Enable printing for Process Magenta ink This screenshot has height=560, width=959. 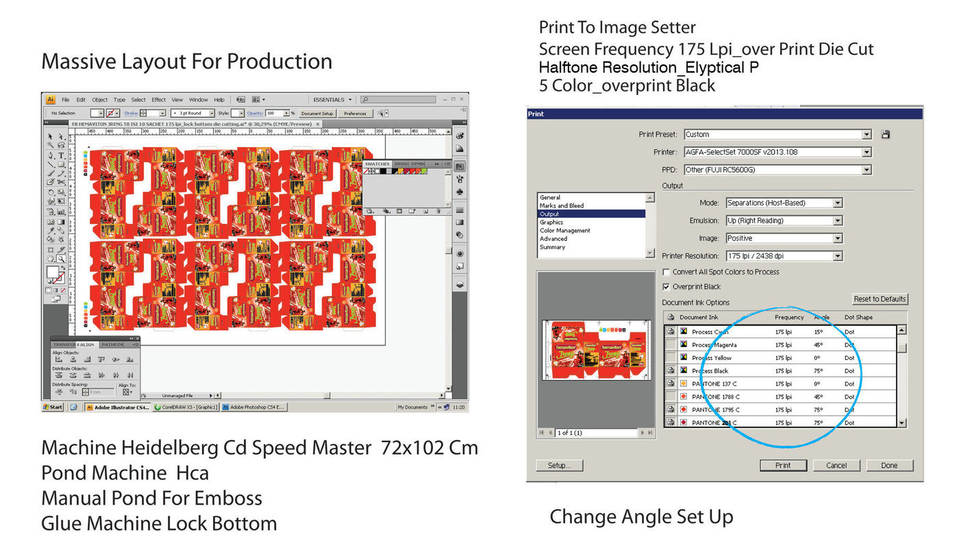click(x=671, y=345)
